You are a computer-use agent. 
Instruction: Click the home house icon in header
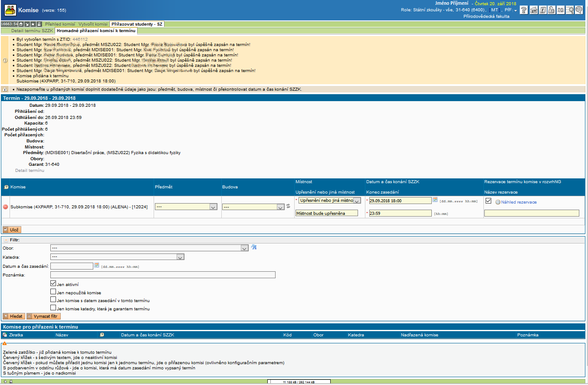point(534,10)
